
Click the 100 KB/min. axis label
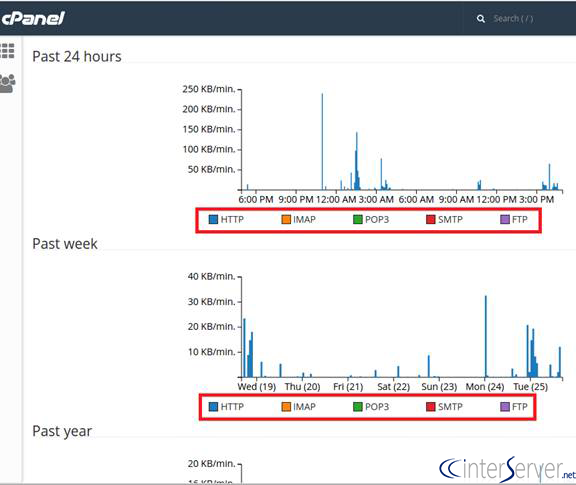click(x=209, y=149)
